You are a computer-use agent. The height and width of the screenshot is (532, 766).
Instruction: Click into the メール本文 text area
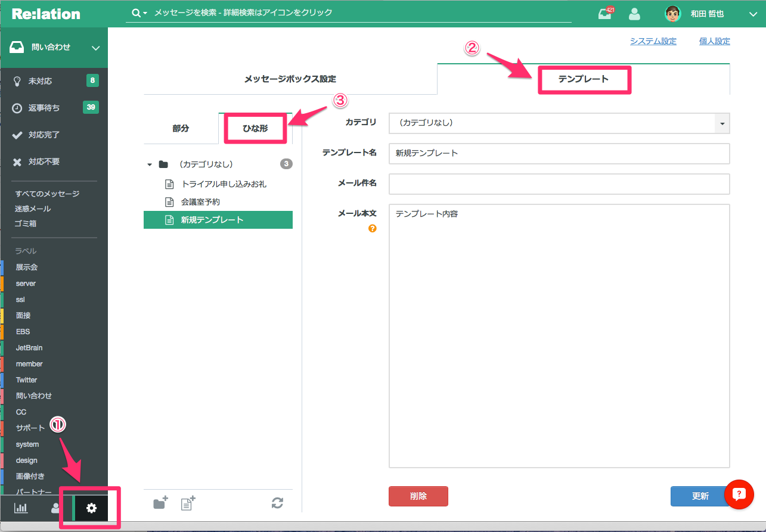559,336
